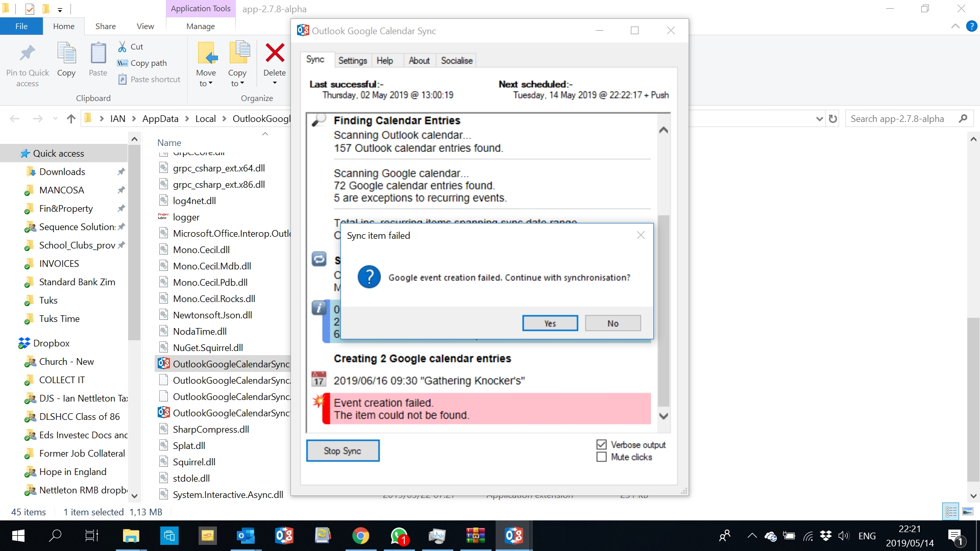980x551 pixels.
Task: Open WinRAR on taskbar
Action: (475, 536)
